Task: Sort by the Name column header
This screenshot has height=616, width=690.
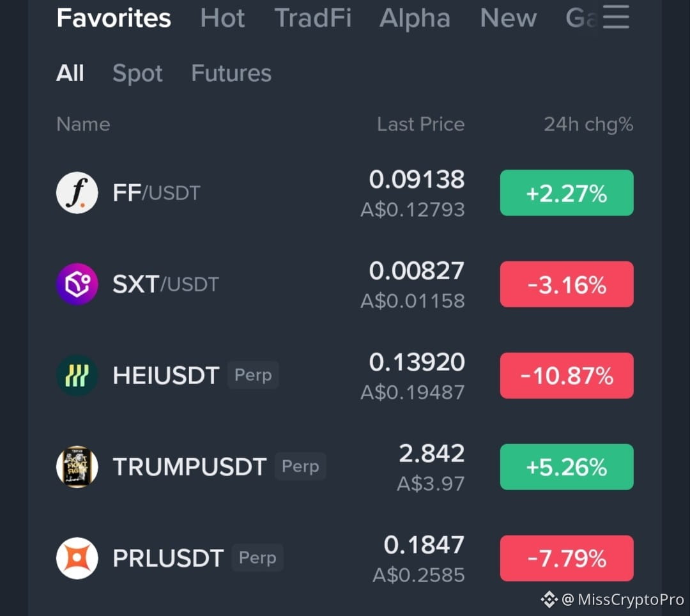Action: (x=83, y=125)
